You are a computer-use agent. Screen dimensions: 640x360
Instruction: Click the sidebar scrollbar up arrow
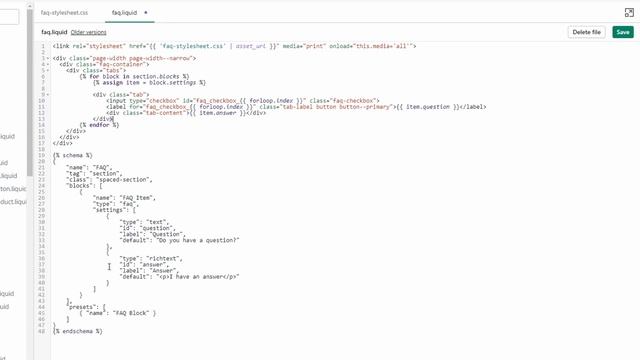click(x=30, y=6)
